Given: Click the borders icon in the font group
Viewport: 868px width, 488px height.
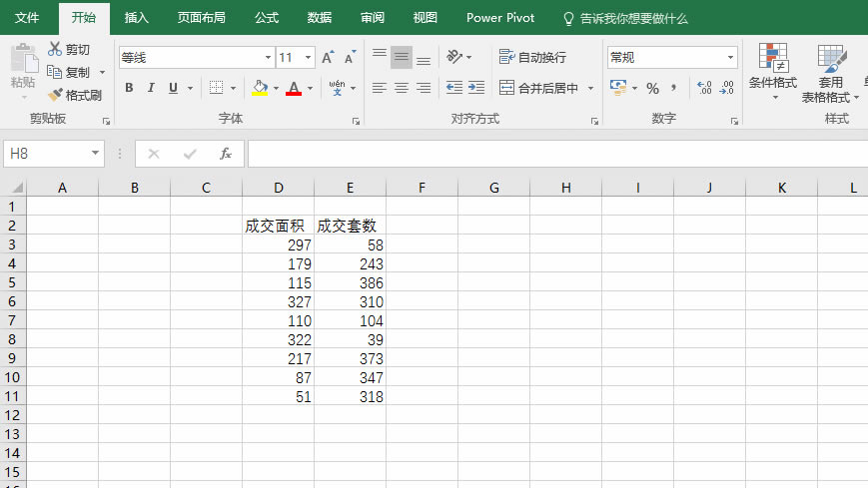Looking at the screenshot, I should [217, 88].
